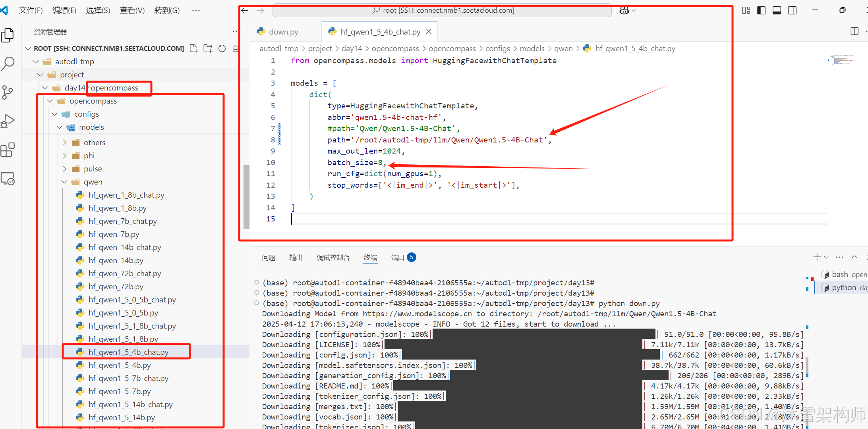Toggle the secondary sidebar layout button
The image size is (868, 429).
(792, 10)
